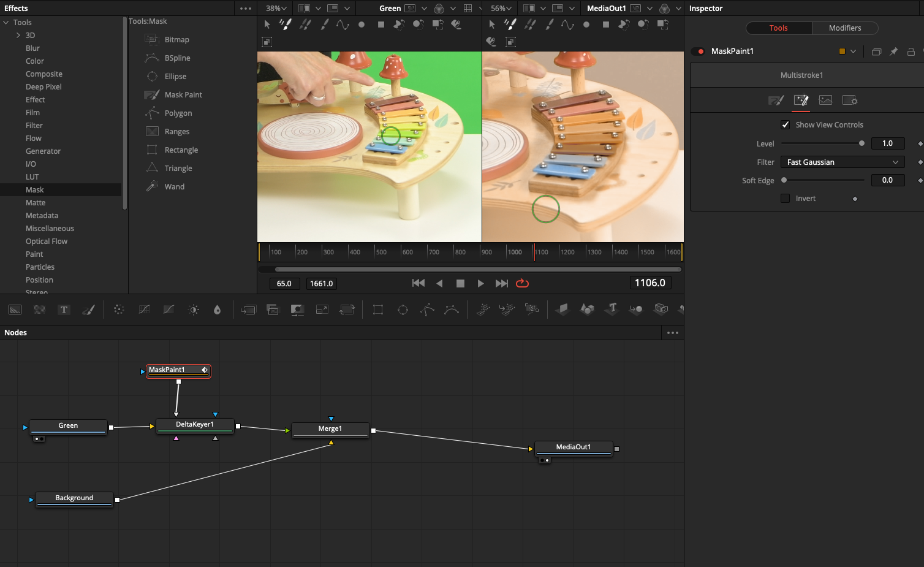Choose Multistroke brush in left viewer

286,25
